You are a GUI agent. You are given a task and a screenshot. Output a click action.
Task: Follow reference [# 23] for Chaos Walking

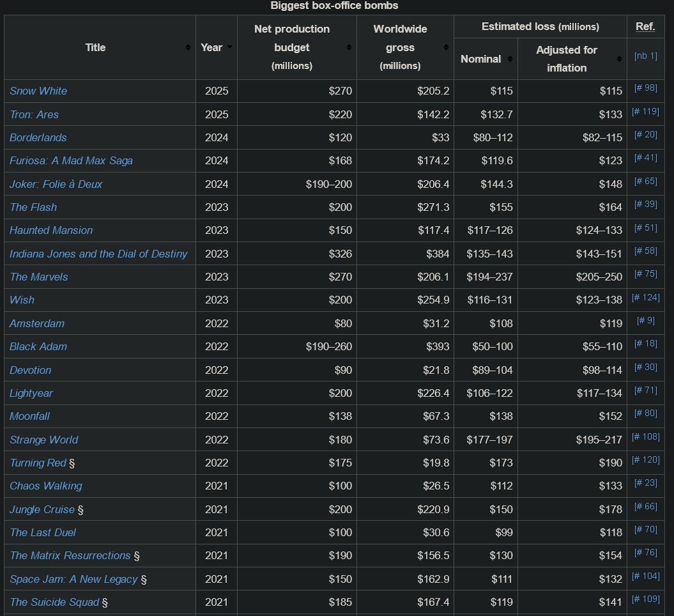coord(646,482)
